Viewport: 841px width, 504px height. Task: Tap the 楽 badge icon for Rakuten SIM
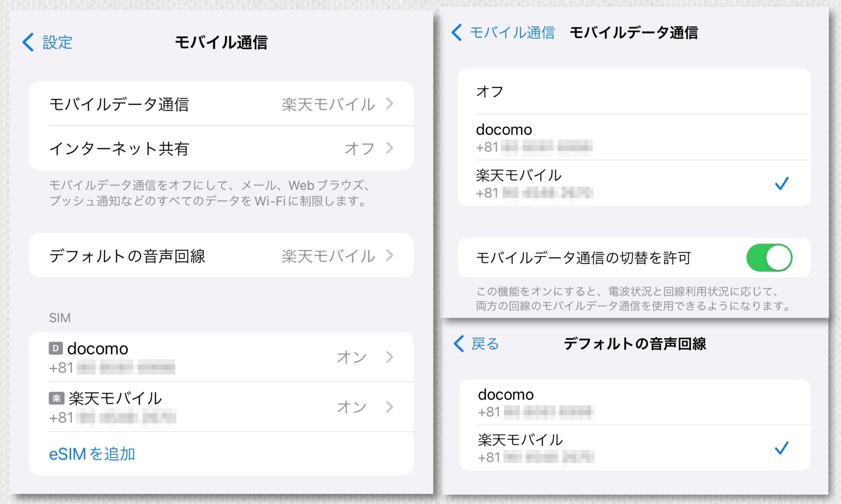click(57, 398)
